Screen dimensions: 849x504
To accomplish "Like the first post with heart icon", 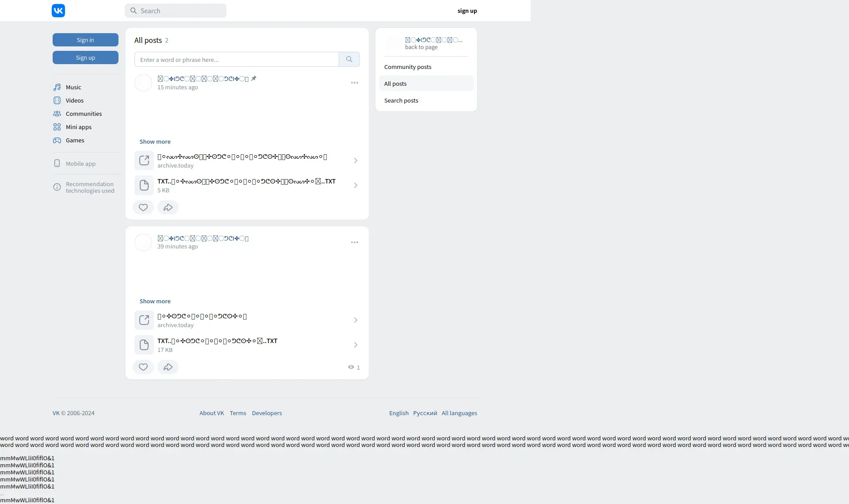I will [143, 207].
